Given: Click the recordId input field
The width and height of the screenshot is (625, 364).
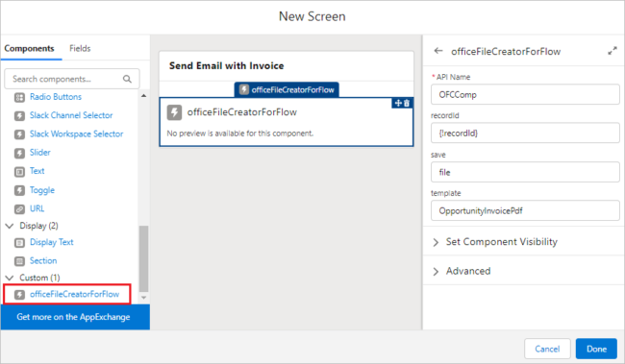Looking at the screenshot, I should point(525,133).
